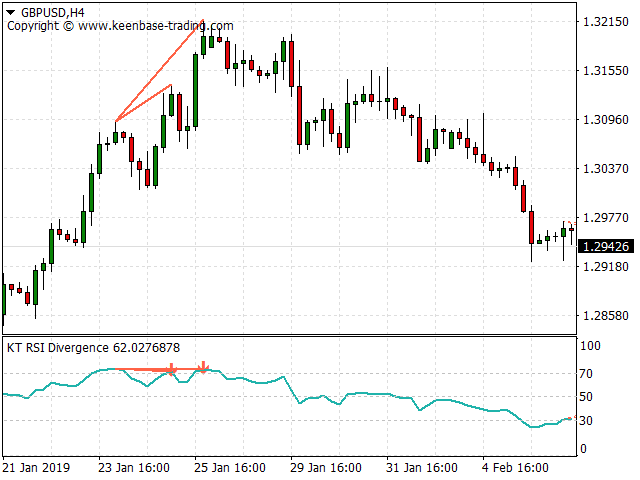This screenshot has height=480, width=640.
Task: Click the RSI level 50 label
Action: tap(586, 397)
